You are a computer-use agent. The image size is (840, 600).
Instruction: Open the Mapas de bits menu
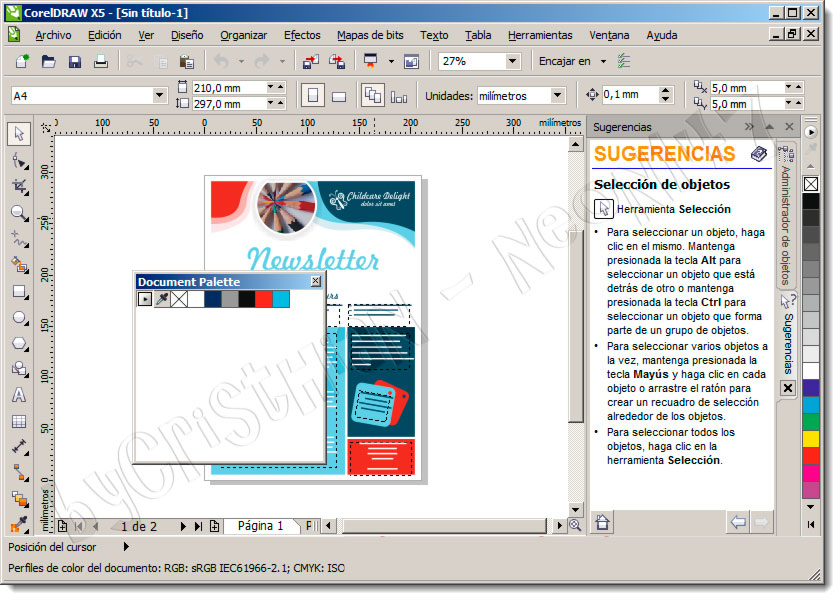pyautogui.click(x=370, y=35)
